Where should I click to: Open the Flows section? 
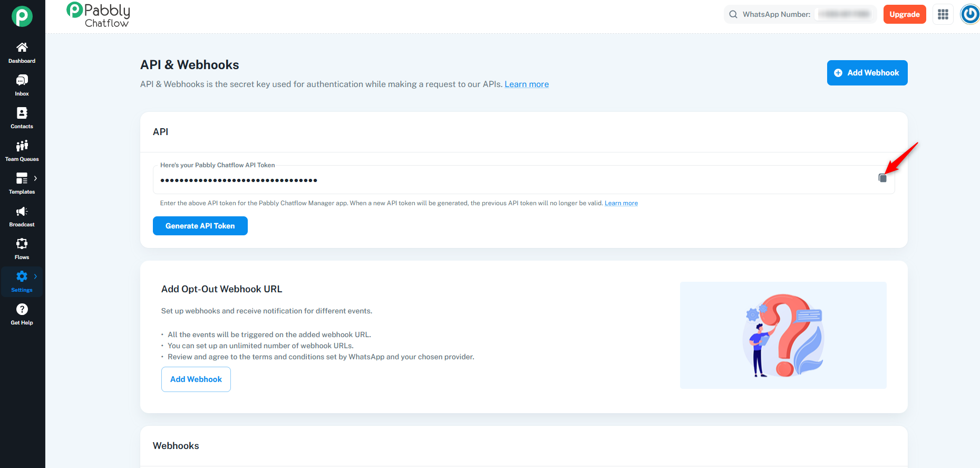(22, 249)
